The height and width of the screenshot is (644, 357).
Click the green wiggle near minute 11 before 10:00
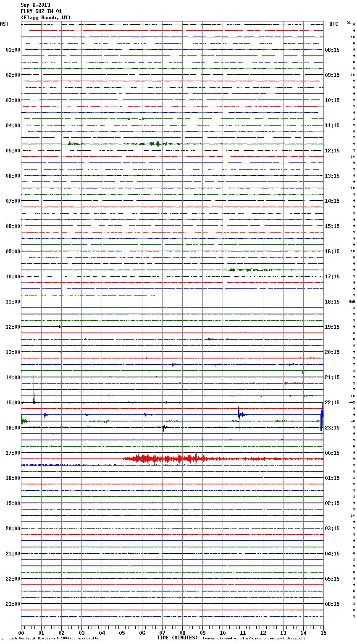(248, 270)
